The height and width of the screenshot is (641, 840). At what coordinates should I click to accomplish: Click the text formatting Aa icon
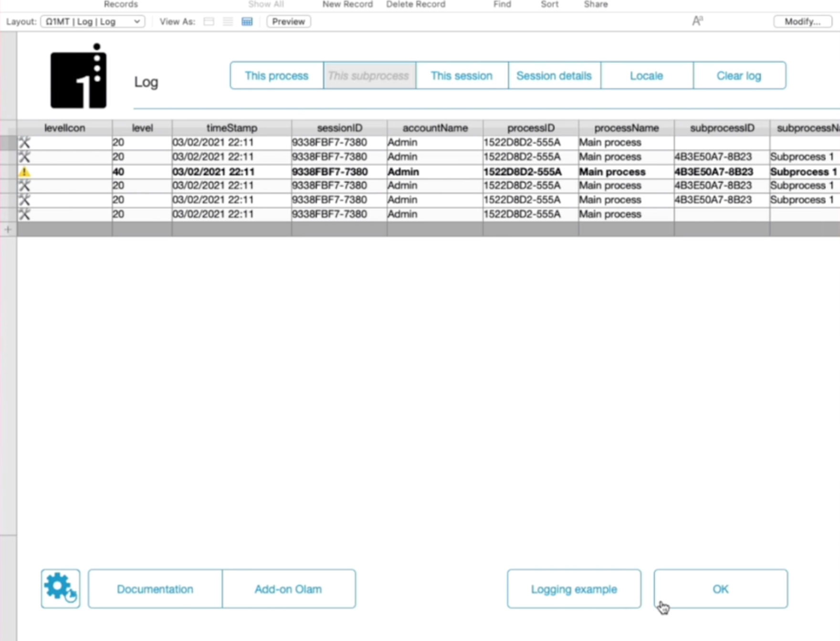[697, 21]
